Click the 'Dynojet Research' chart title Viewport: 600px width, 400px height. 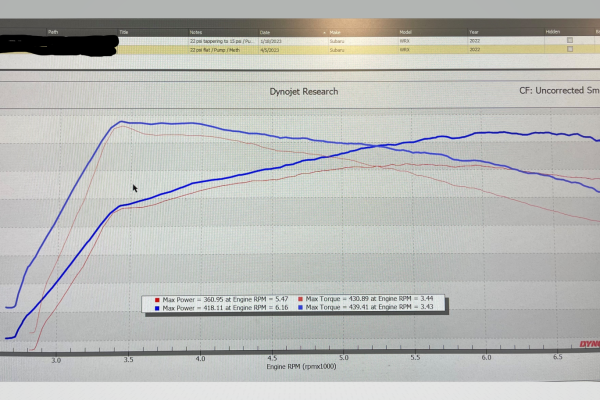point(304,91)
